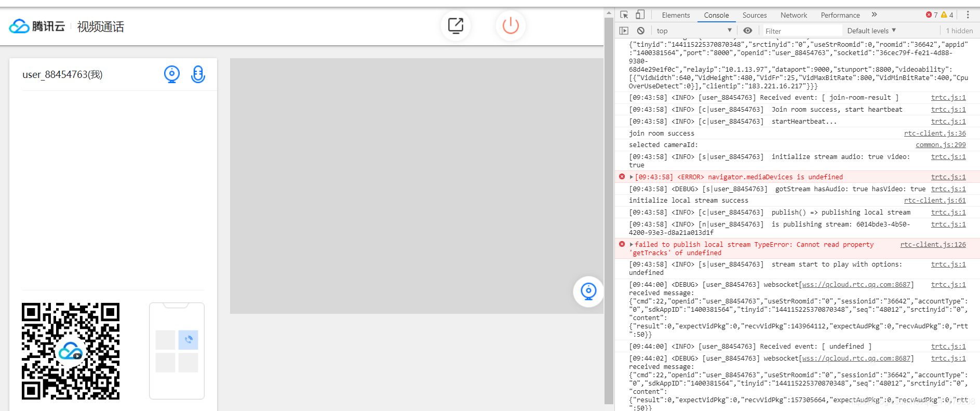Image resolution: width=980 pixels, height=411 pixels.
Task: Open trtc.js:1 link on gotStream row
Action: click(948, 189)
